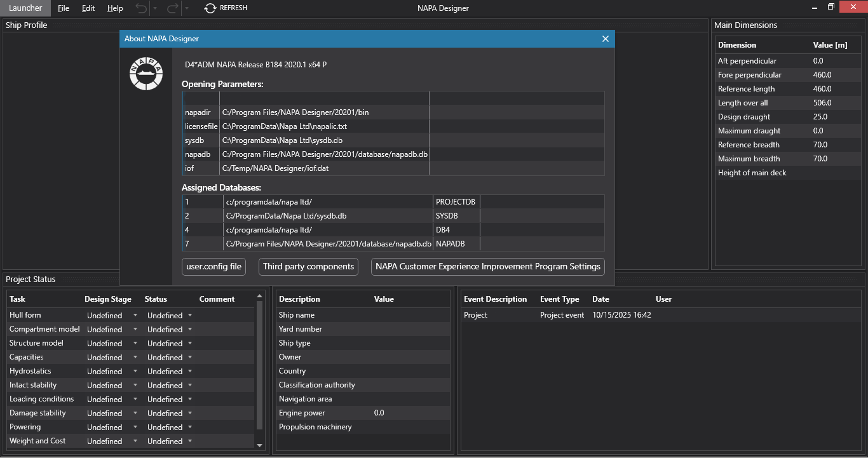Click the Length over all value 506.0
Viewport: 868px width, 458px height.
tap(822, 103)
